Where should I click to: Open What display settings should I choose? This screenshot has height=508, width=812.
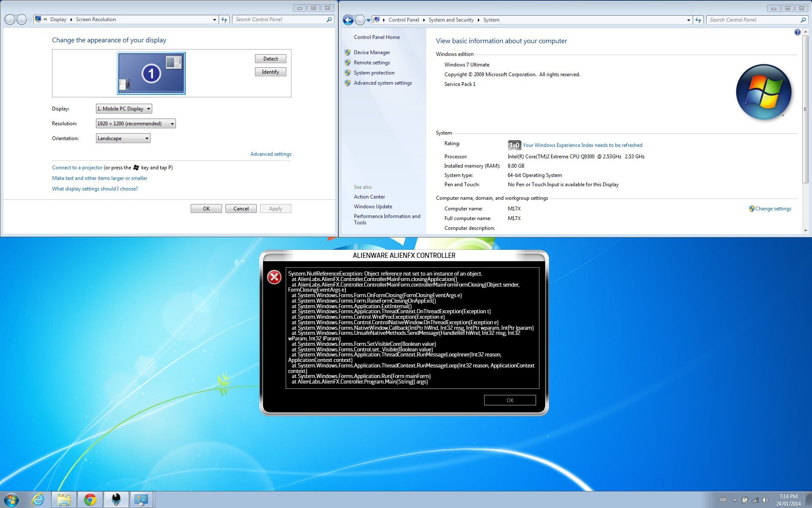click(x=95, y=189)
